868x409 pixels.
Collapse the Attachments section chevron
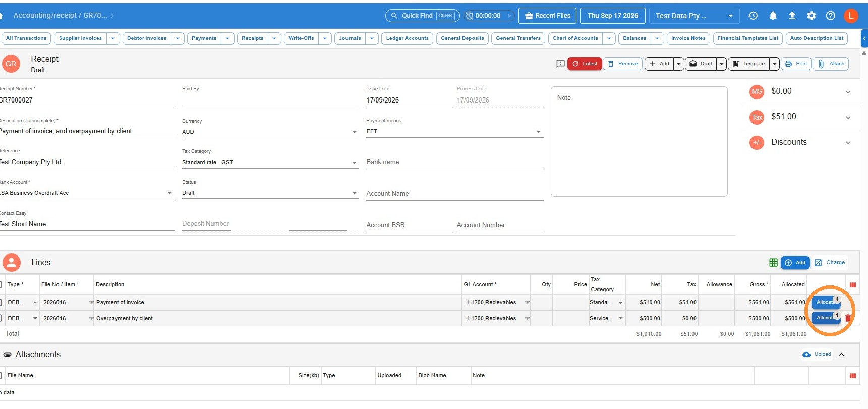pos(841,355)
